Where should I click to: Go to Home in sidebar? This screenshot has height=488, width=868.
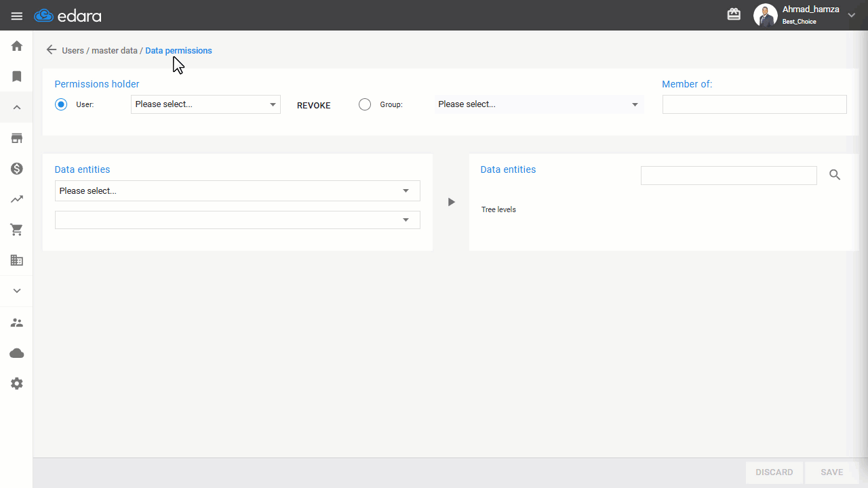pos(17,46)
